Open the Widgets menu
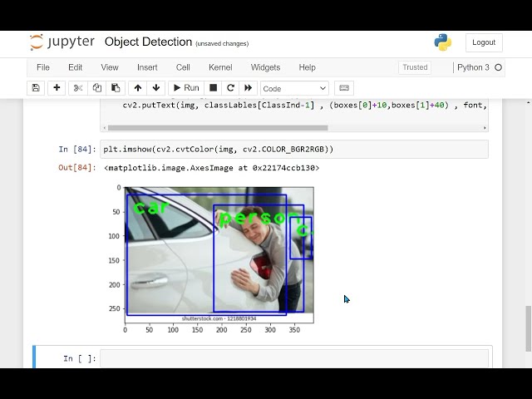Viewport: 532px width, 399px height. [266, 67]
